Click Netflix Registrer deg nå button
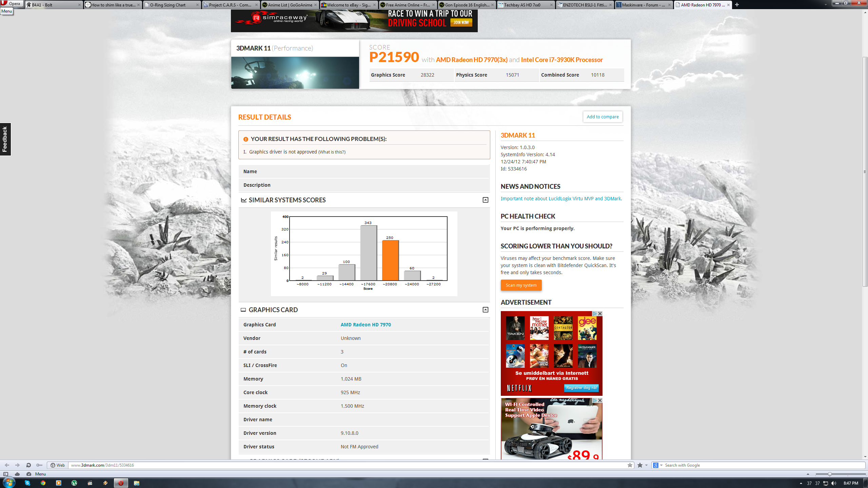This screenshot has width=868, height=488. click(581, 388)
